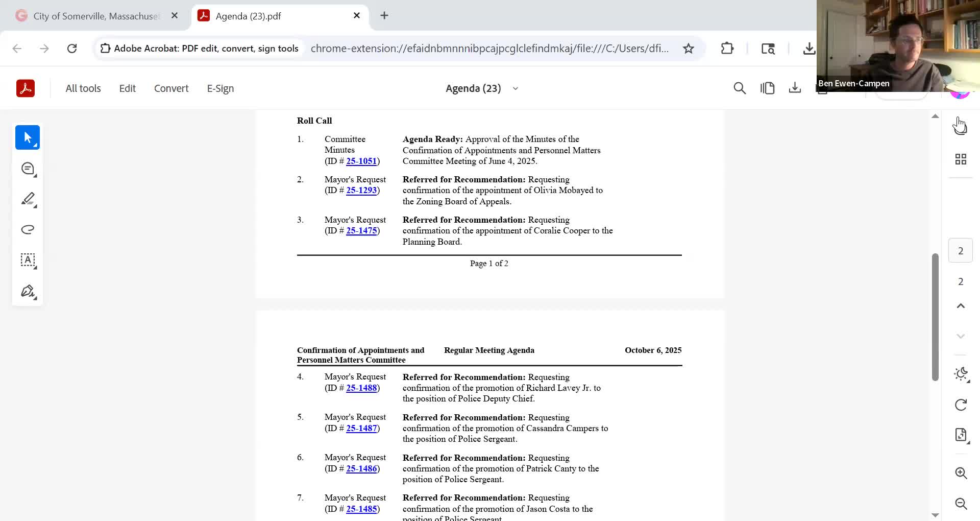Go to the previous page with up chevron
980x521 pixels.
coord(961,306)
